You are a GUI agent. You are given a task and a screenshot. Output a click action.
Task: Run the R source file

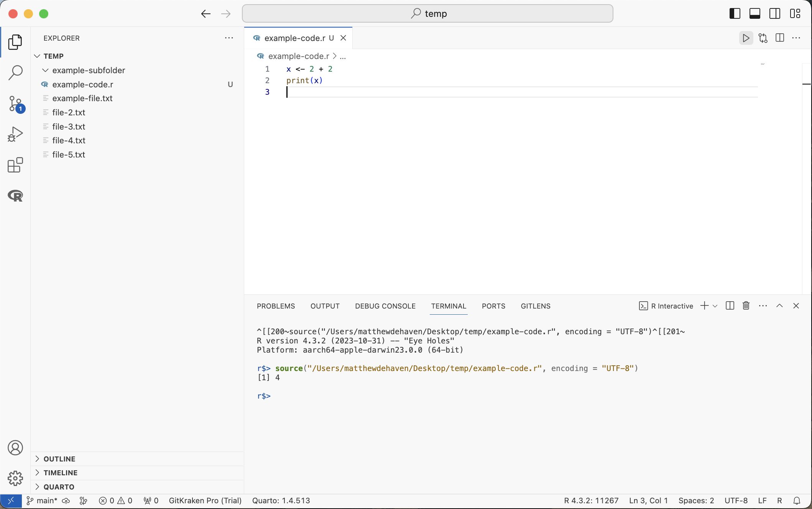point(746,38)
